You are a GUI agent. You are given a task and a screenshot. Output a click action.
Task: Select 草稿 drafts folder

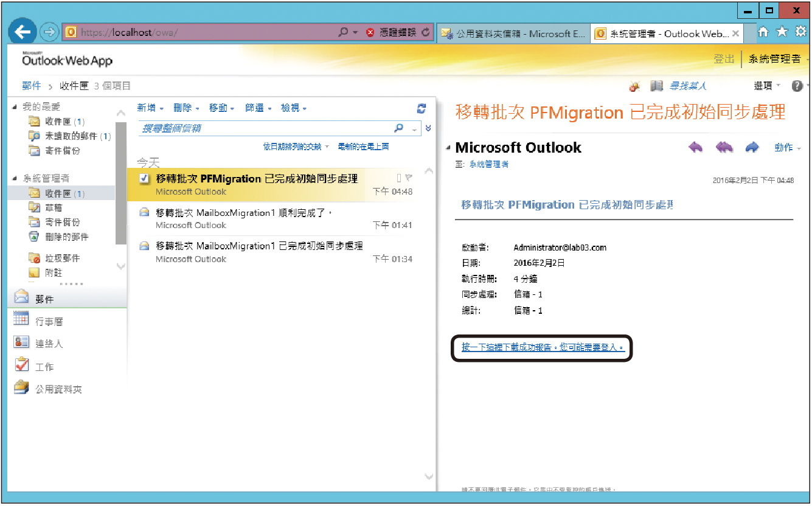click(x=46, y=207)
